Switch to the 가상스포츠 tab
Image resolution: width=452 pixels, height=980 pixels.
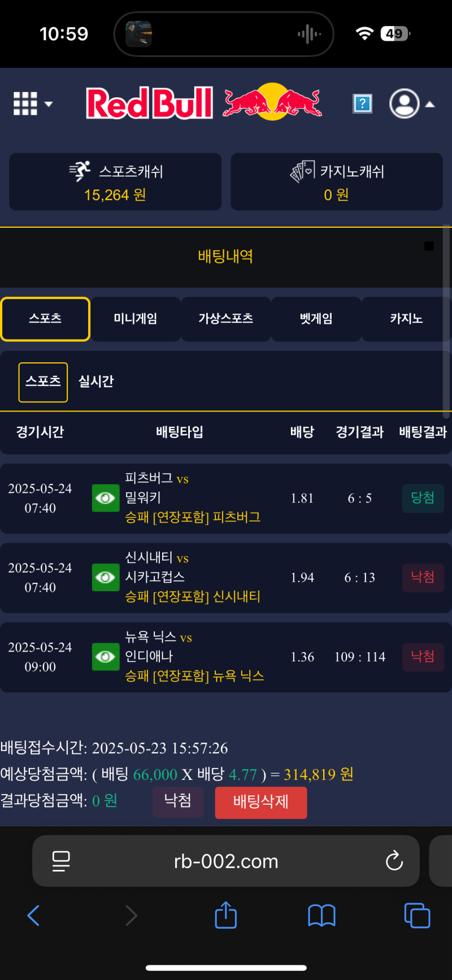click(226, 319)
